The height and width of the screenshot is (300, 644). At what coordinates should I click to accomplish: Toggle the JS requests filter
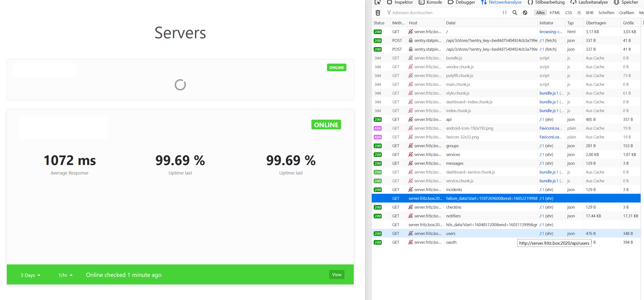pos(579,12)
